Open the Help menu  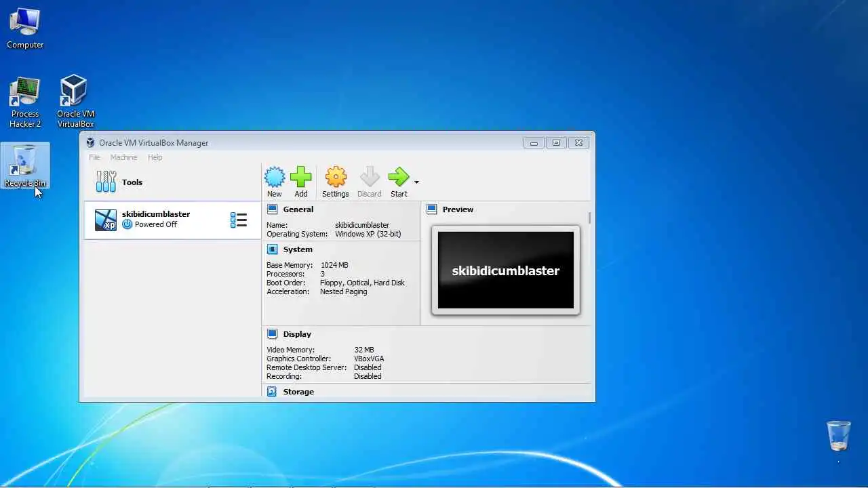[155, 157]
